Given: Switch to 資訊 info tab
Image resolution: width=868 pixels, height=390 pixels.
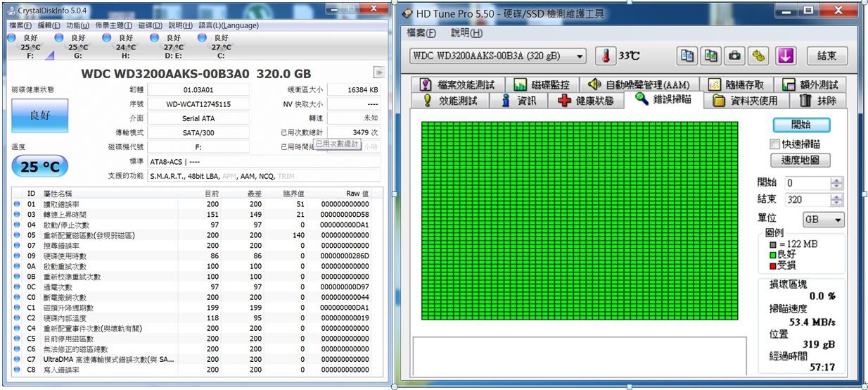Looking at the screenshot, I should pos(520,101).
